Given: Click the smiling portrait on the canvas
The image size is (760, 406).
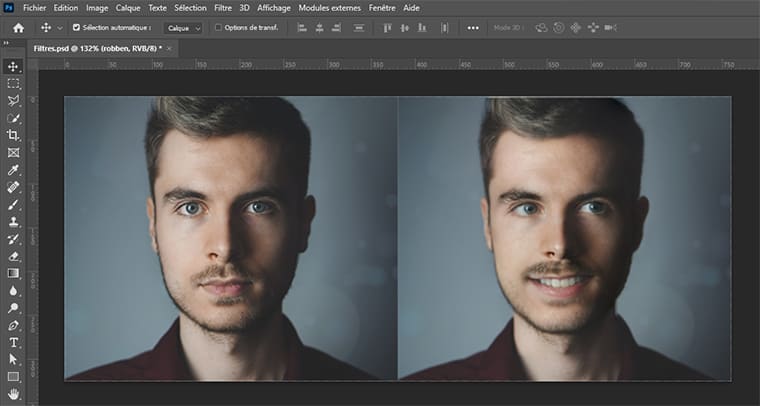Looking at the screenshot, I should point(565,237).
